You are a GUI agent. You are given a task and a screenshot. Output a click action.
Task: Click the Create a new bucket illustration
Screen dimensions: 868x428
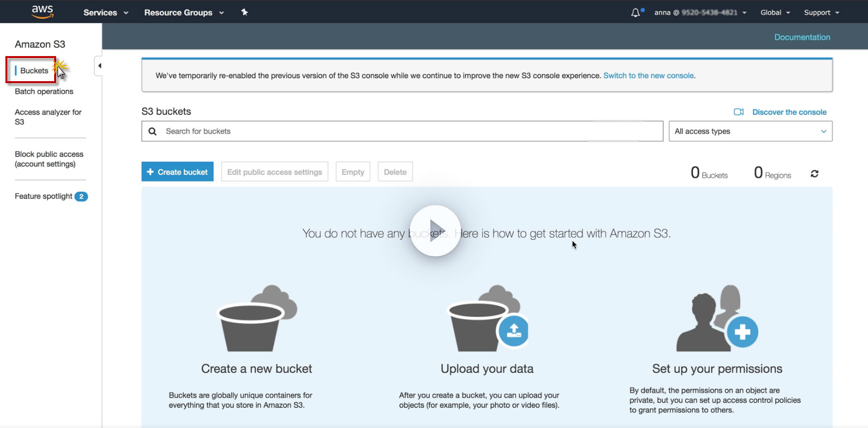257,318
